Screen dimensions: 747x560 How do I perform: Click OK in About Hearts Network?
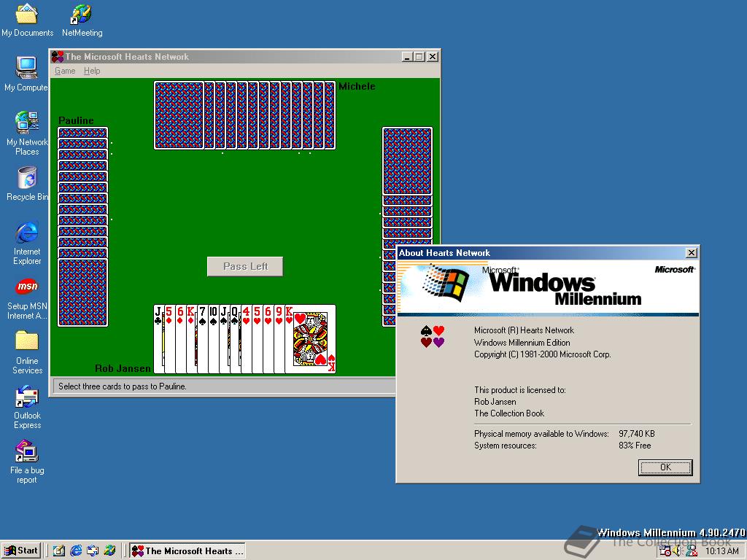[x=665, y=467]
